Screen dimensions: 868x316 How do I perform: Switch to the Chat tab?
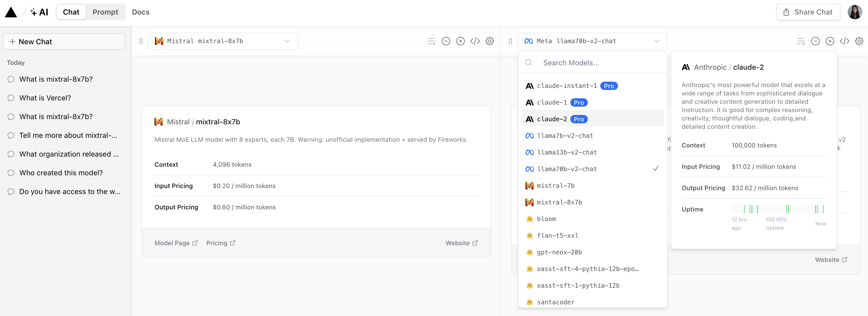click(x=71, y=12)
